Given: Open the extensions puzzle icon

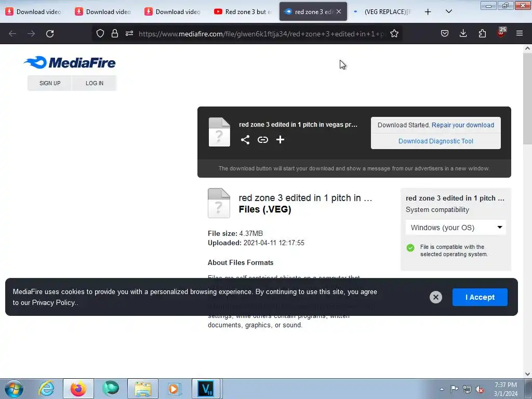Looking at the screenshot, I should [x=482, y=33].
